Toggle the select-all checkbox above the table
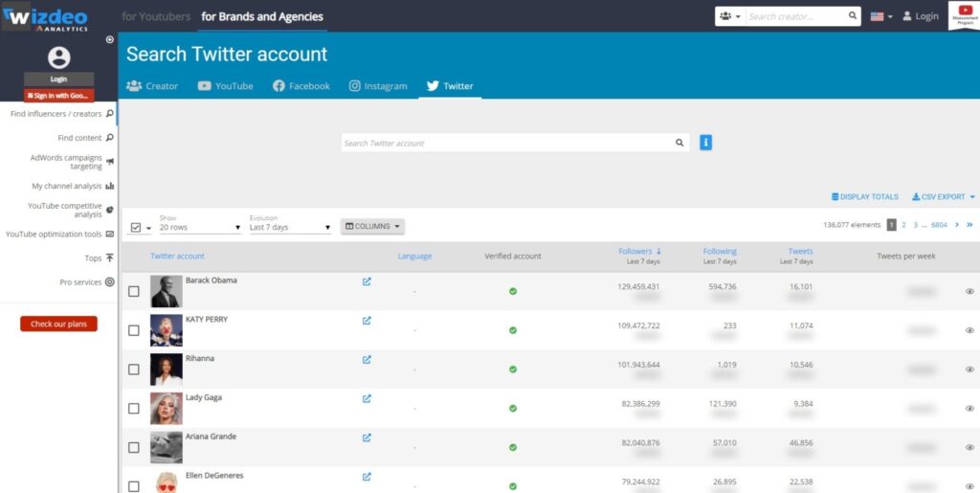 pos(136,227)
